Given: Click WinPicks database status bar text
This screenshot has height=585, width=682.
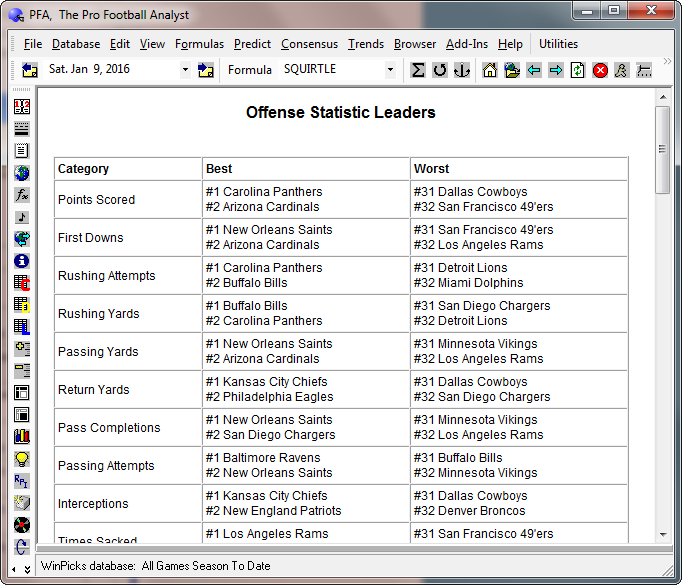Looking at the screenshot, I should (x=155, y=566).
